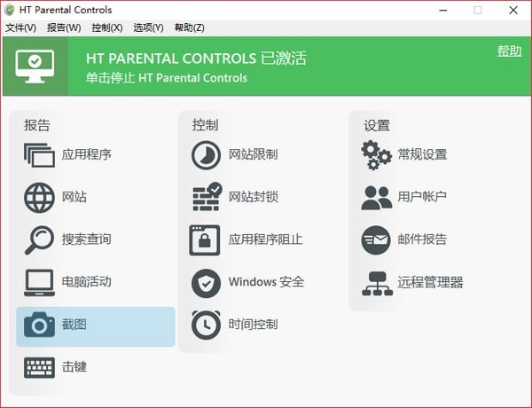Select the 网站 label under 报告
This screenshot has width=532, height=408.
74,197
